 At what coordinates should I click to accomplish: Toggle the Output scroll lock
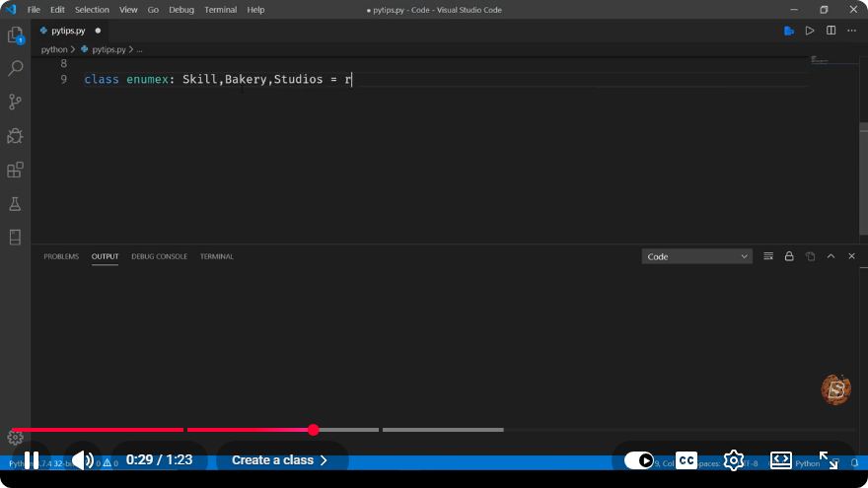click(x=789, y=256)
